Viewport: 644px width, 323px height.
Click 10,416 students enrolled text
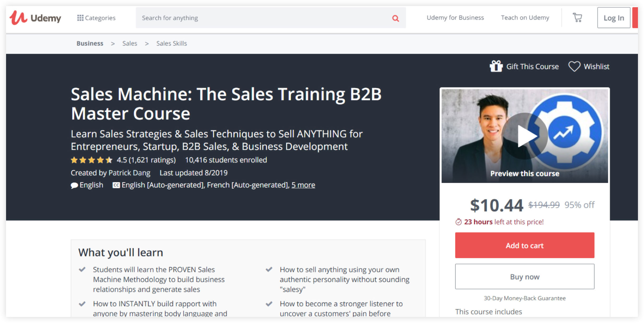point(226,160)
